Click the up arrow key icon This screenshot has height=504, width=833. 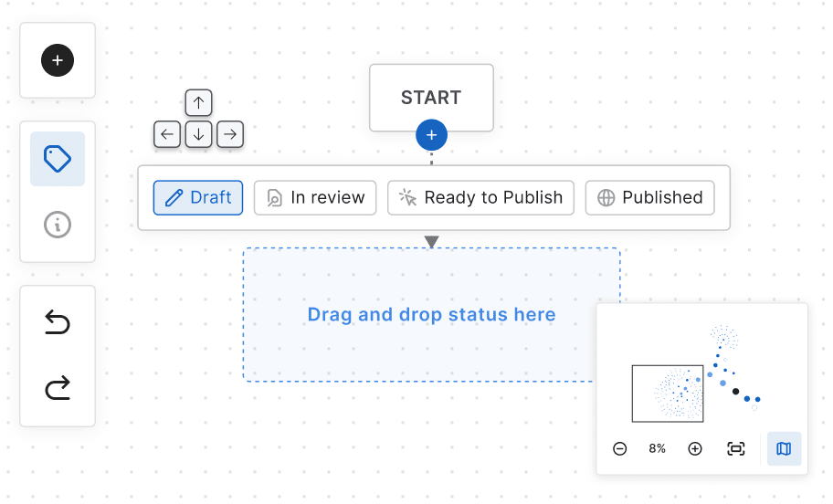pyautogui.click(x=199, y=102)
